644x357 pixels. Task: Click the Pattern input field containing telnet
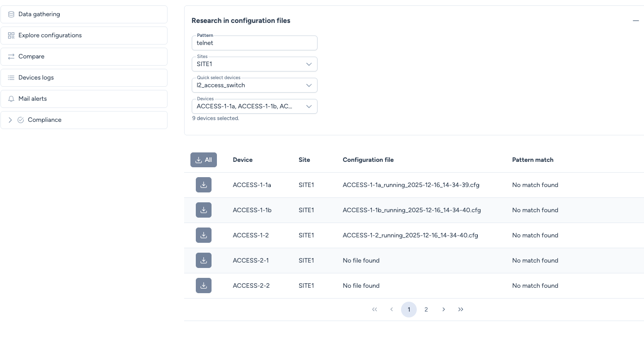[254, 43]
